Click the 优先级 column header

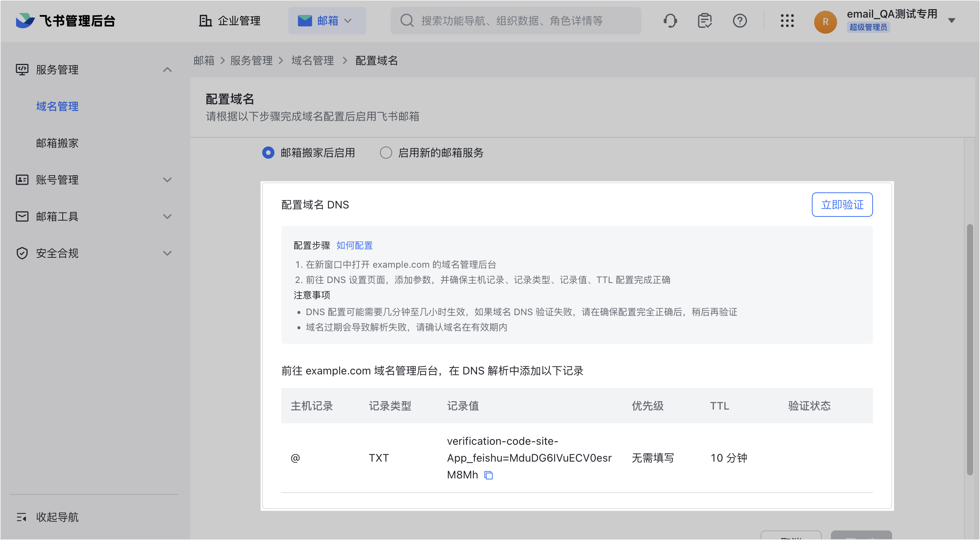647,406
